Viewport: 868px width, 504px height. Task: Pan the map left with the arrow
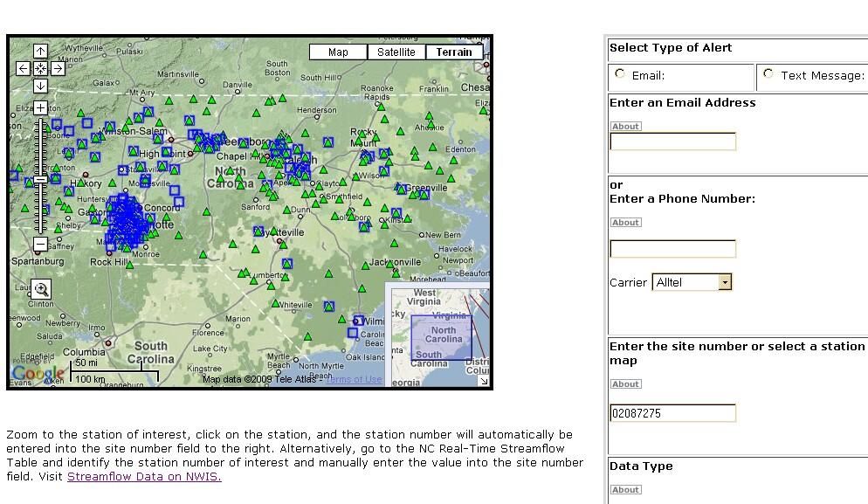coord(24,68)
